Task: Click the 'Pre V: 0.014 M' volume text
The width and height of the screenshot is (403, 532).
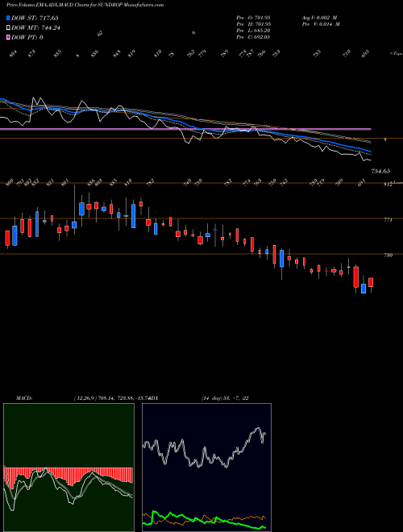Action: tap(320, 24)
